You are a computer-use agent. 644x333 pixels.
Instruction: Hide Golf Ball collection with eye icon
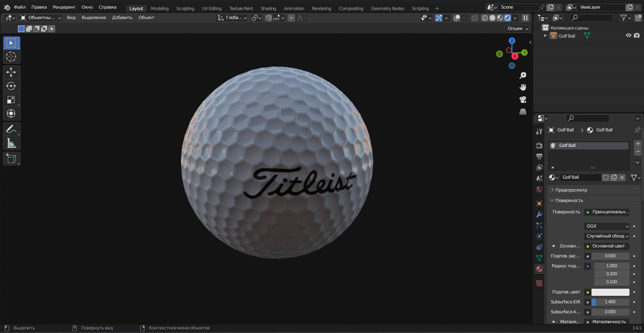[628, 36]
